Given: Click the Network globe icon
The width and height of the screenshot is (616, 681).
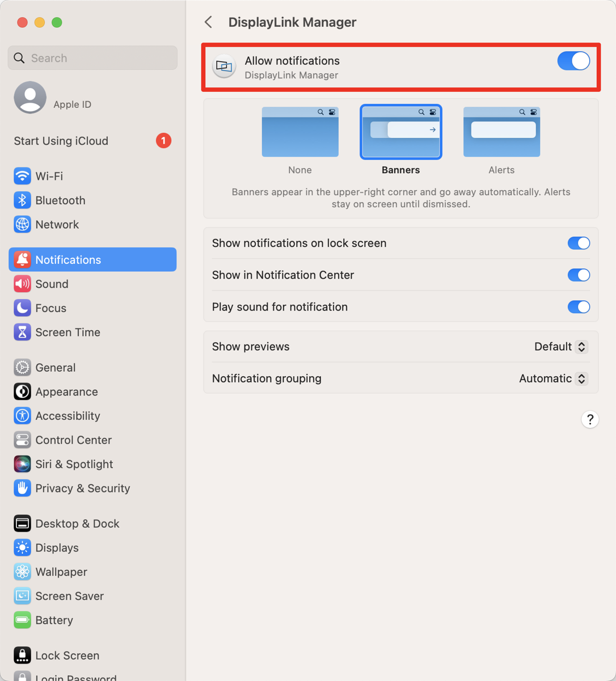Looking at the screenshot, I should pyautogui.click(x=22, y=225).
